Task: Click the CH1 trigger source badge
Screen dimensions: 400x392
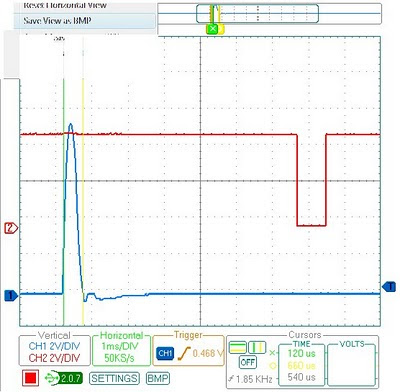Action: coord(165,353)
